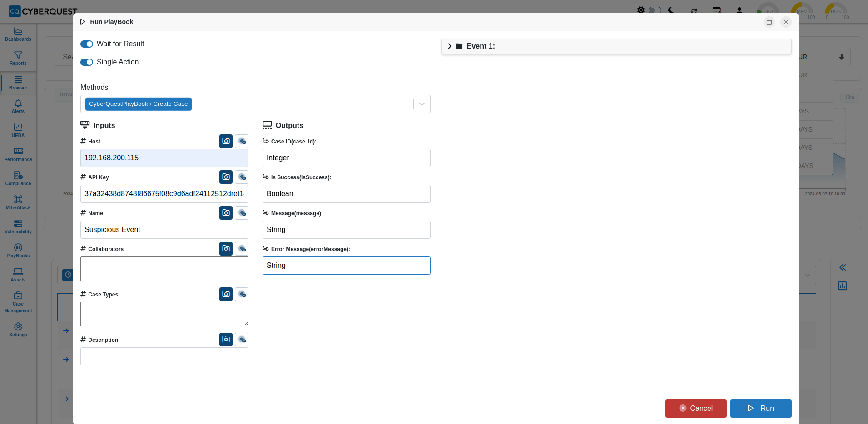Image resolution: width=868 pixels, height=424 pixels.
Task: Focus the Case Types text area
Action: (164, 314)
